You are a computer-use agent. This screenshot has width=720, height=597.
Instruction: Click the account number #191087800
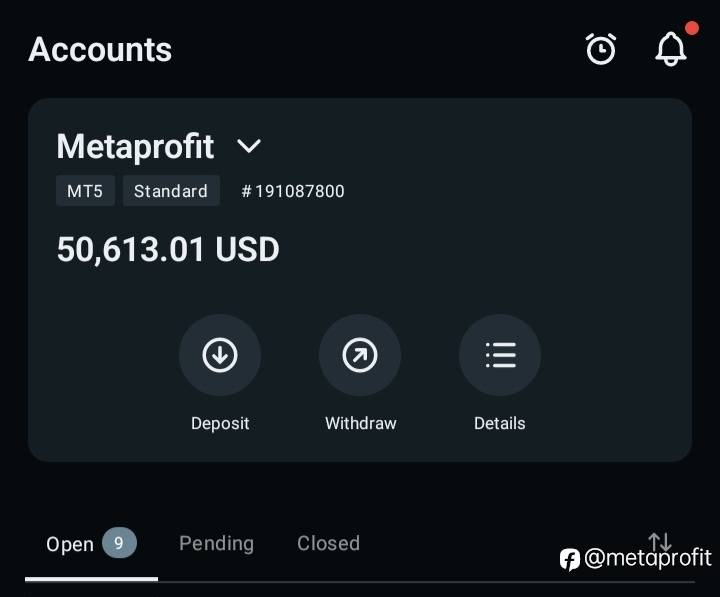293,191
